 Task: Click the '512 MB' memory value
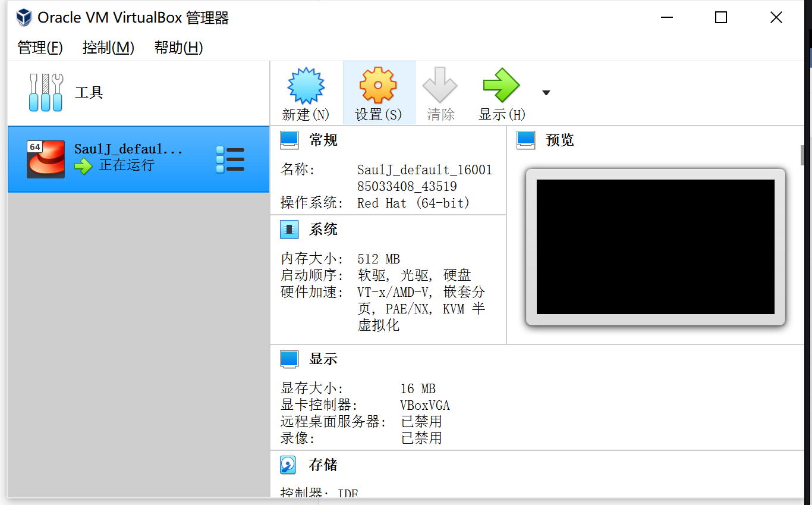[x=379, y=259]
